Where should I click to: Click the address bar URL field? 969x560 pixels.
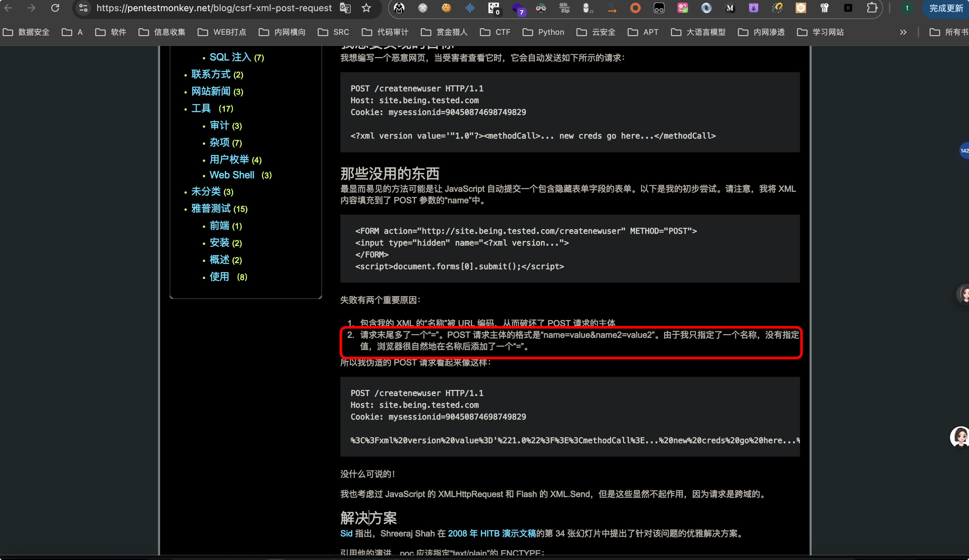click(214, 8)
